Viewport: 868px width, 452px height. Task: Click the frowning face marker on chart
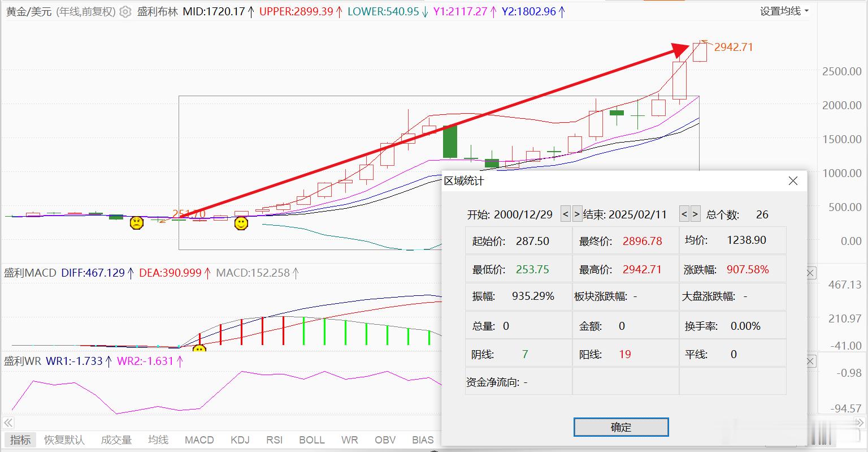point(136,222)
